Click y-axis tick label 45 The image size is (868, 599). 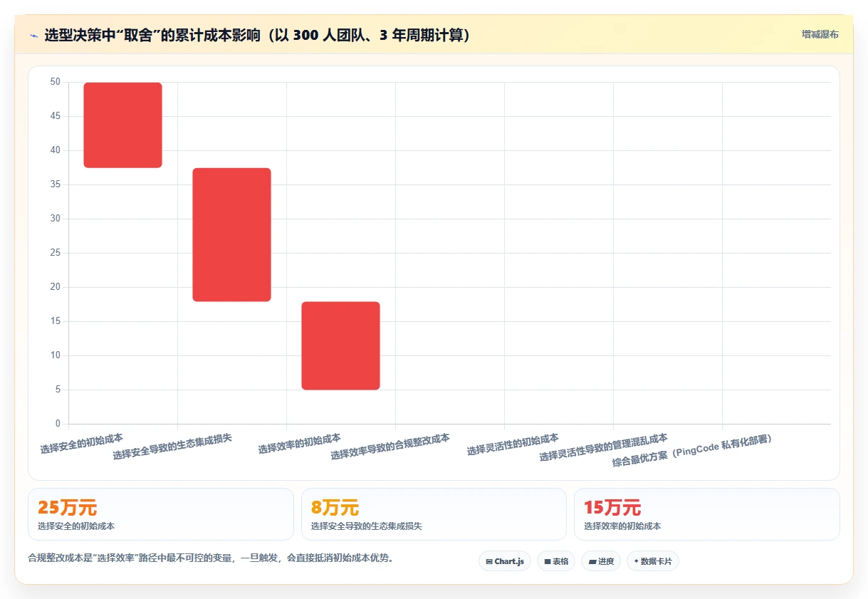(56, 116)
